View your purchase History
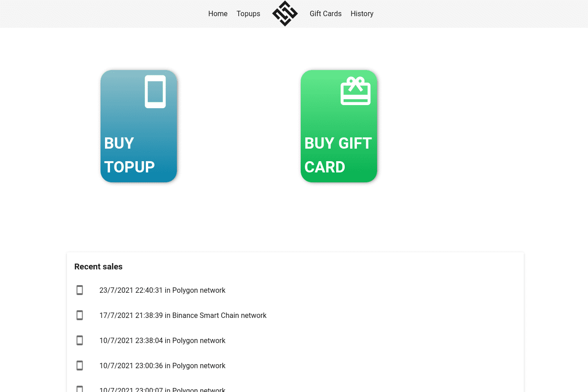This screenshot has height=392, width=588. [362, 13]
